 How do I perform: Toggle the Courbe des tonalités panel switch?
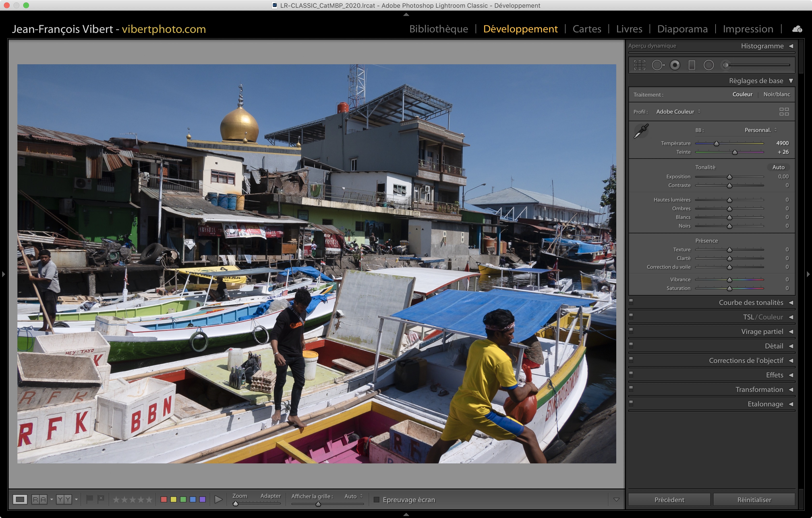tap(631, 302)
